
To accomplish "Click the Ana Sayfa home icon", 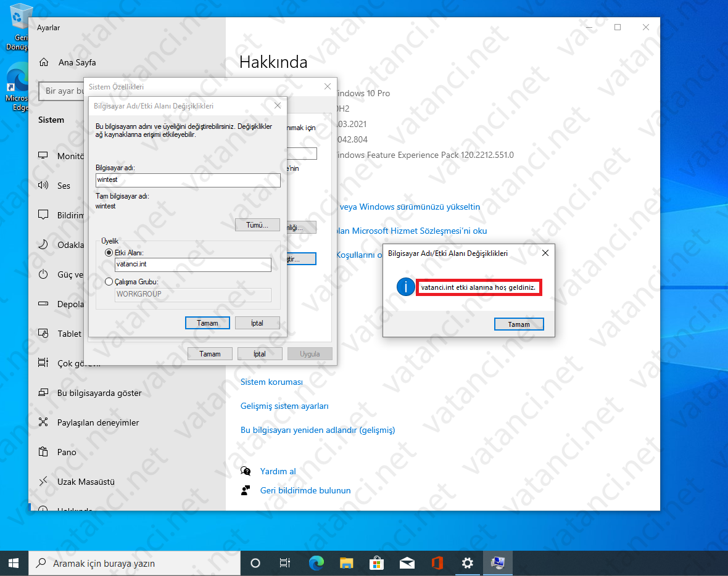I will point(44,62).
